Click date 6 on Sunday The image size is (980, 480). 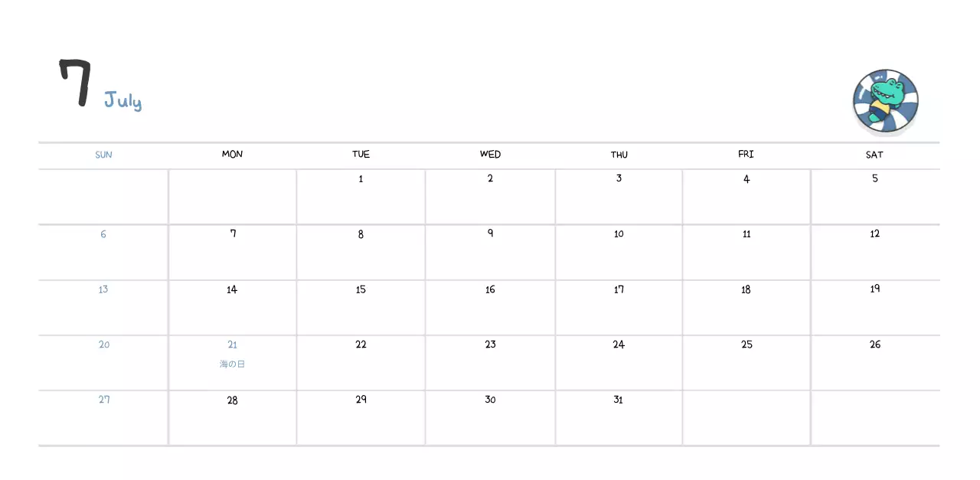(103, 234)
